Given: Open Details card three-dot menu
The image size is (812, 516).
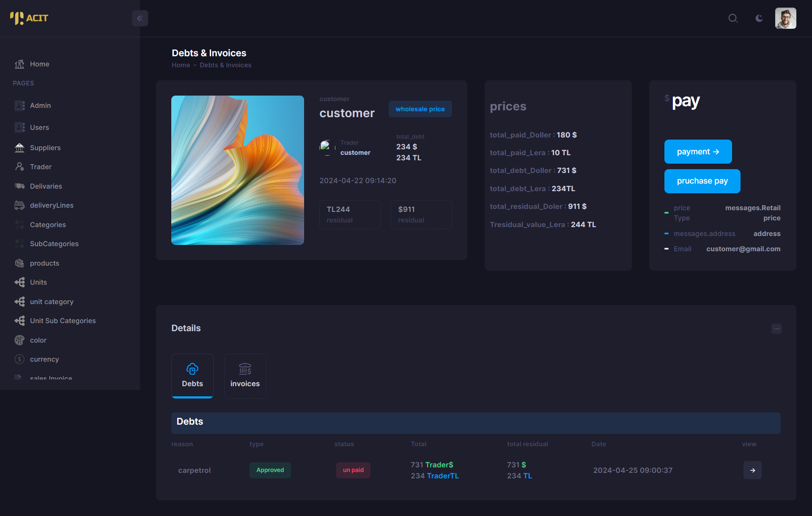Looking at the screenshot, I should (x=776, y=329).
